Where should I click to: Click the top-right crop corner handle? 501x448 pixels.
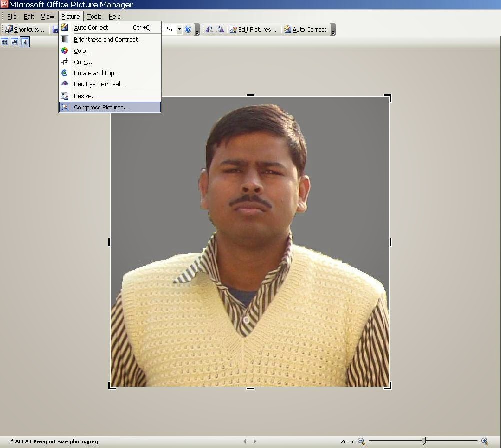tap(388, 98)
